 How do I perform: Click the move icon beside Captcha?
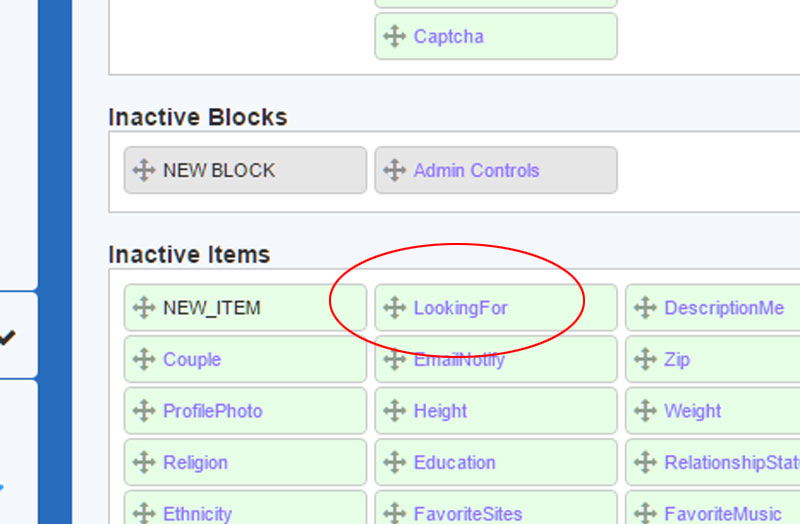394,37
